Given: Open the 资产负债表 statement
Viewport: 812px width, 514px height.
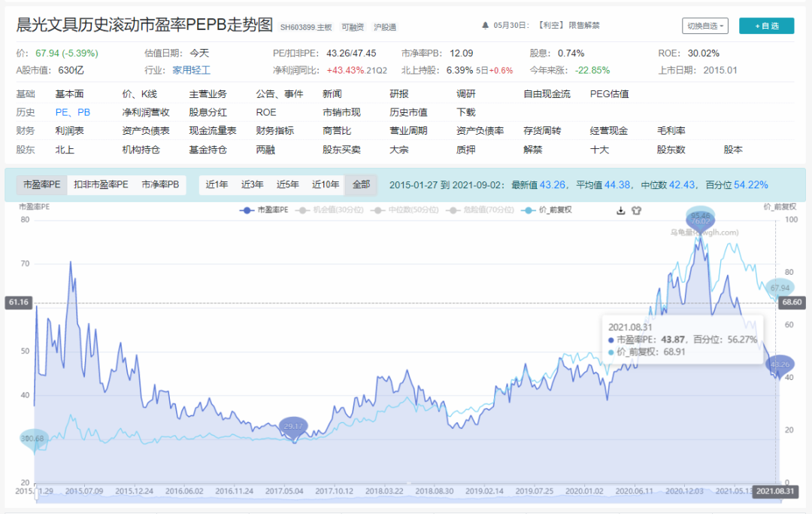Looking at the screenshot, I should (146, 131).
